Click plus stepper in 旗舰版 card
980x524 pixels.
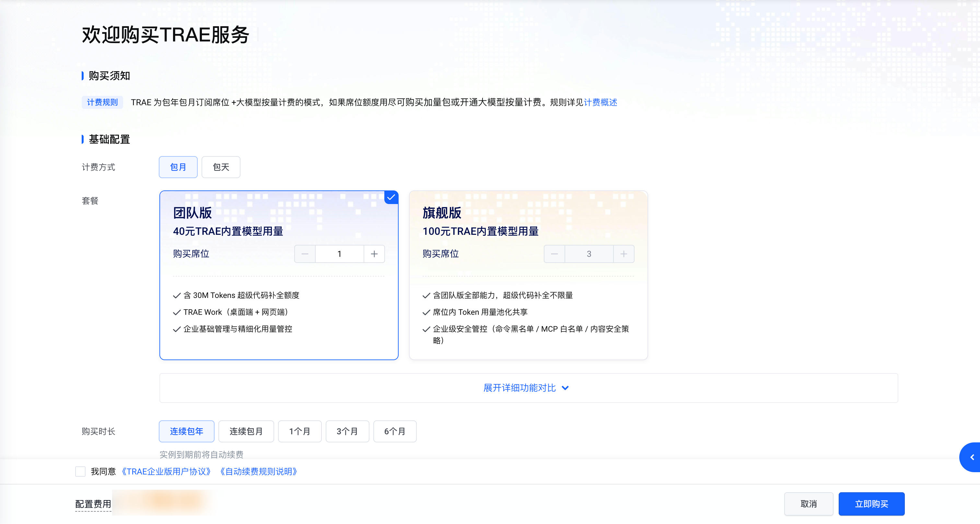click(624, 254)
